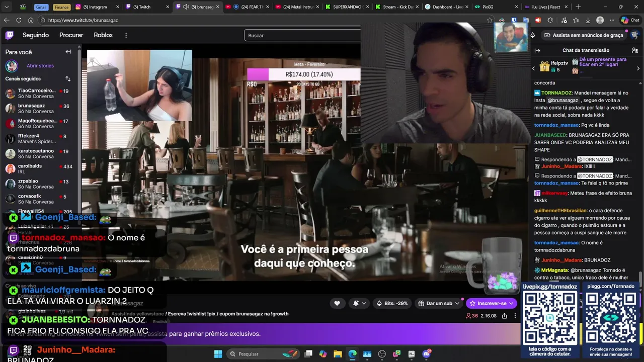Click the Bits: -29% button
The width and height of the screenshot is (644, 362).
[x=392, y=303]
